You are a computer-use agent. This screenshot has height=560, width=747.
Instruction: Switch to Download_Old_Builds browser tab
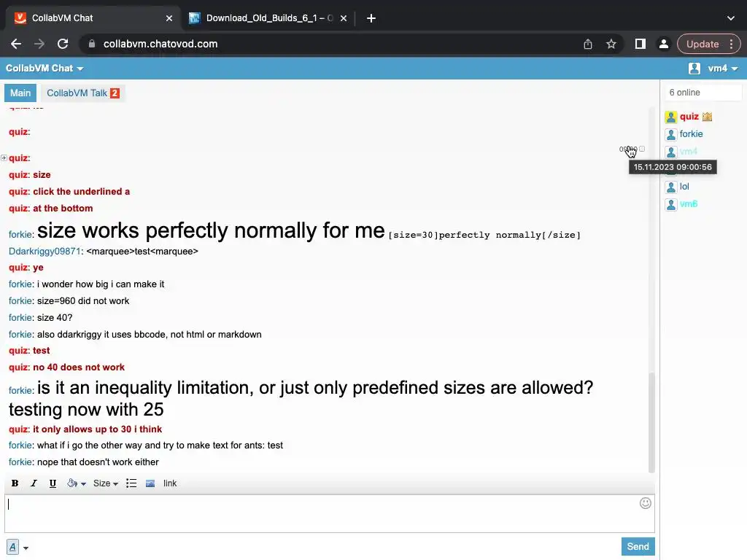[x=268, y=18]
